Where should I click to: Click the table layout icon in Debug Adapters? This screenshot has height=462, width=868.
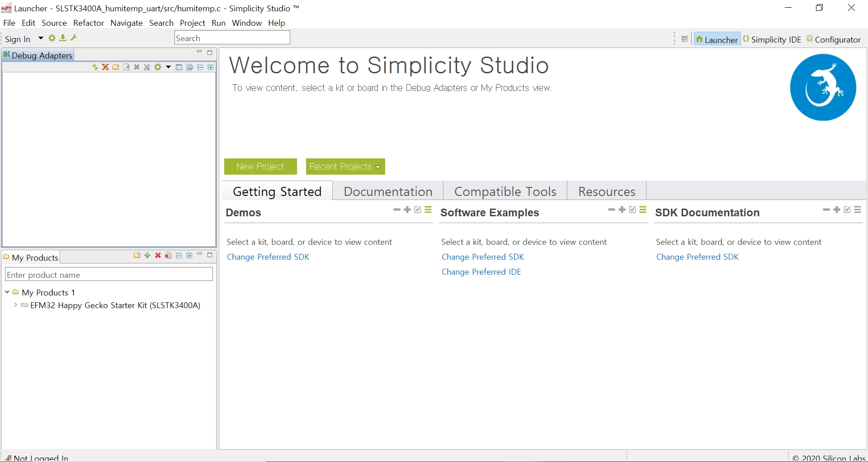pyautogui.click(x=179, y=67)
